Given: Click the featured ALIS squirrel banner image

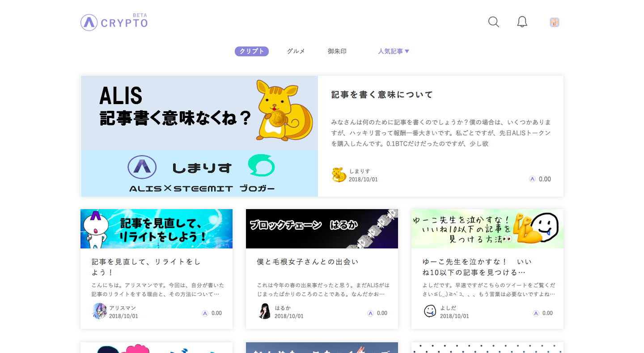Looking at the screenshot, I should click(x=199, y=136).
